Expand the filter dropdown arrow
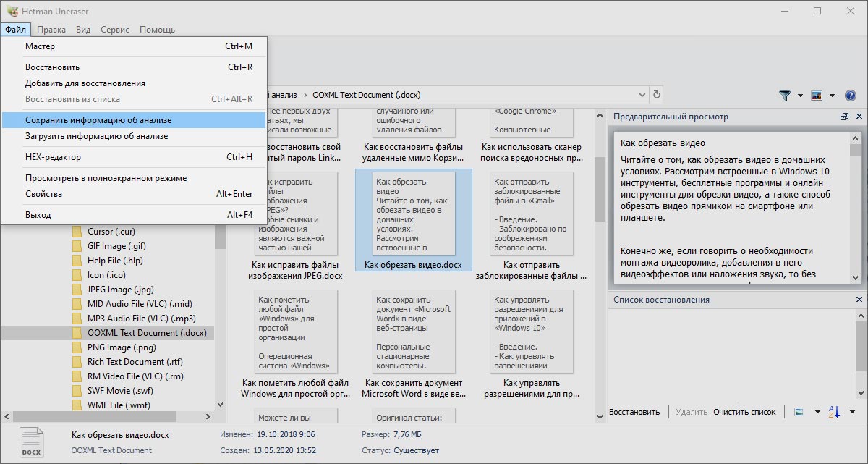Screen dimensions: 868x464 800,96
